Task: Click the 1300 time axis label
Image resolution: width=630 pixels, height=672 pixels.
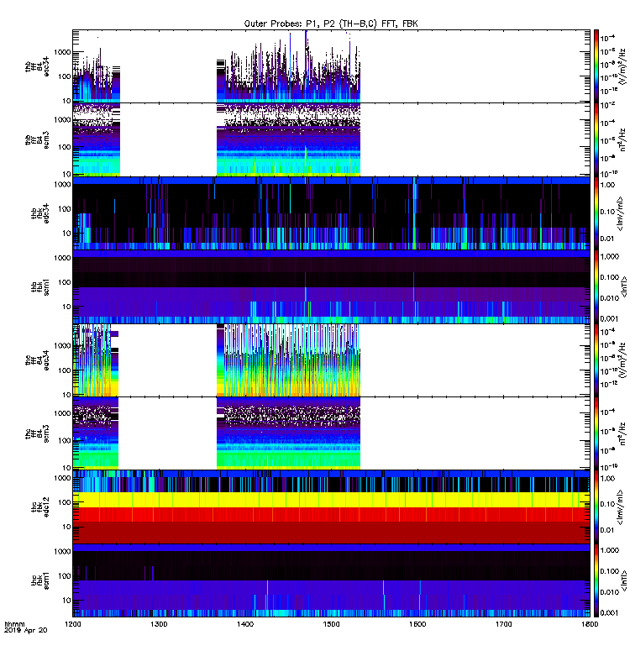Action: coord(159,624)
